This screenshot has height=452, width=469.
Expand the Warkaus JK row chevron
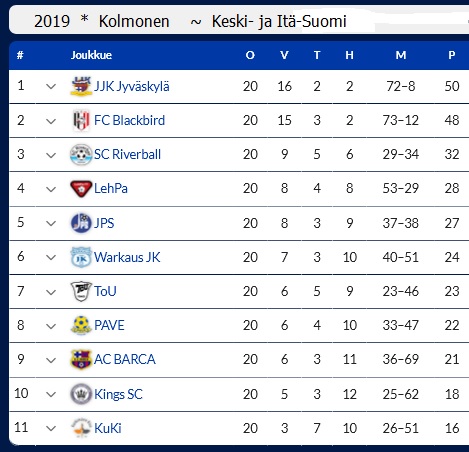pyautogui.click(x=51, y=257)
